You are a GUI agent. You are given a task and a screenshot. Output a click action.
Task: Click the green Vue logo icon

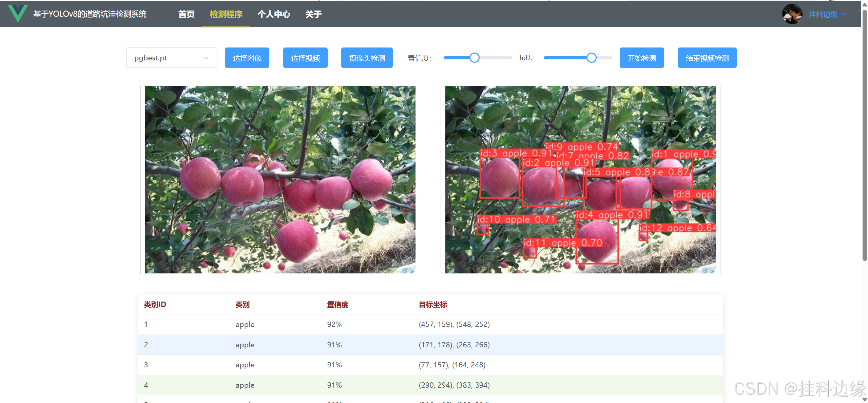click(18, 14)
